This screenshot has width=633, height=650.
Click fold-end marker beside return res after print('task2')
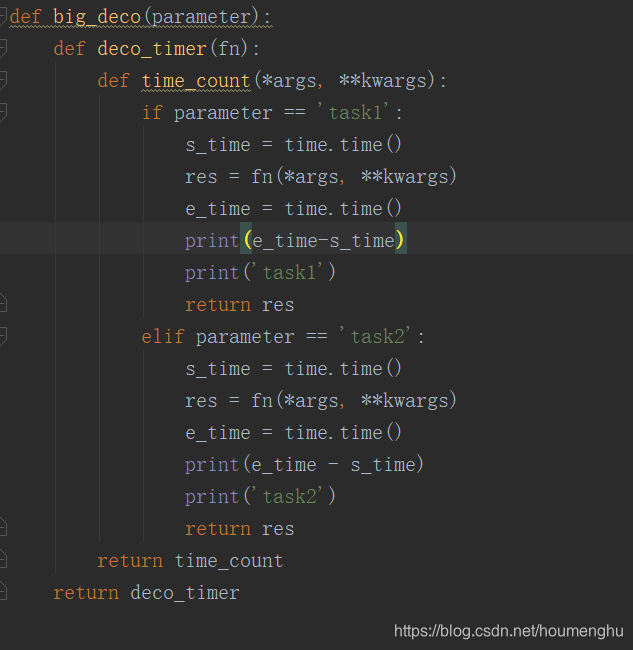(3, 529)
